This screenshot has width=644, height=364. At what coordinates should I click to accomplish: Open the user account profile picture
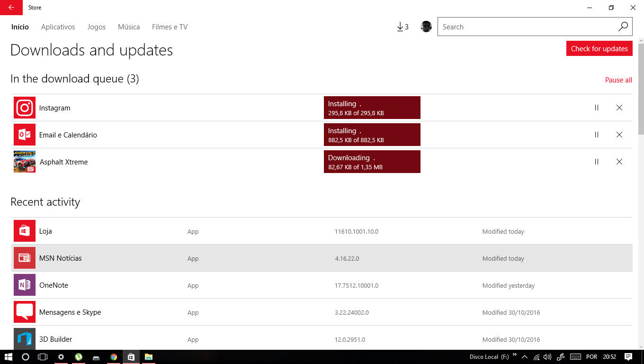point(426,27)
